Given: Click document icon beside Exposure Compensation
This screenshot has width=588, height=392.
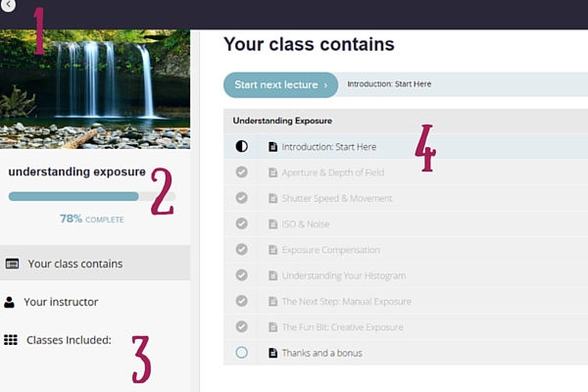Looking at the screenshot, I should tap(273, 250).
